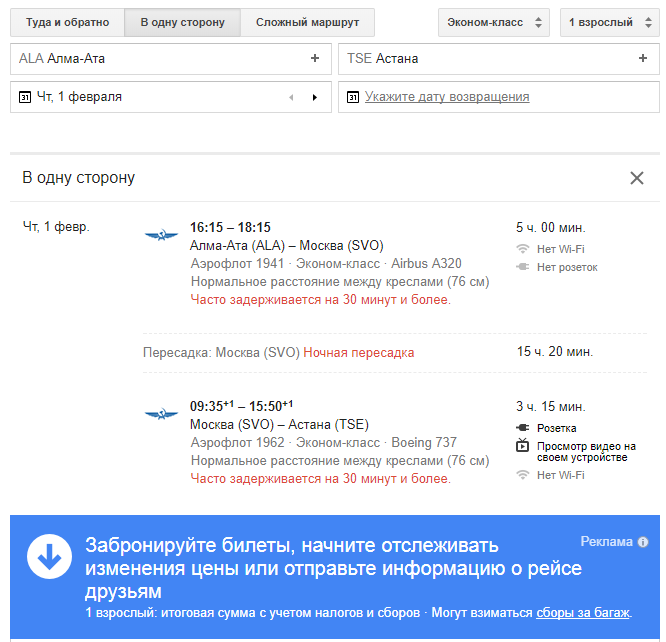Go to next departure date arrow
Viewport: 666px width, 642px height.
315,98
